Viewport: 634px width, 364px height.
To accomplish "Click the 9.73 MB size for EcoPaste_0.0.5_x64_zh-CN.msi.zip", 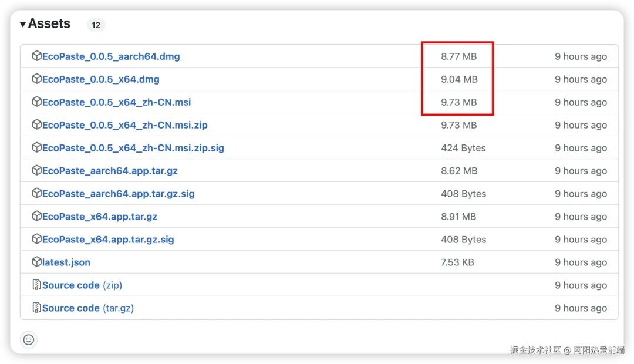I will (459, 125).
